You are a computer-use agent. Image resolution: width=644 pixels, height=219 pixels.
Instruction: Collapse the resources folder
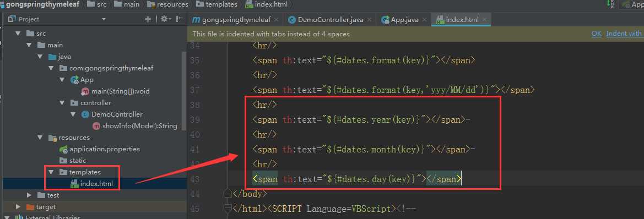40,138
